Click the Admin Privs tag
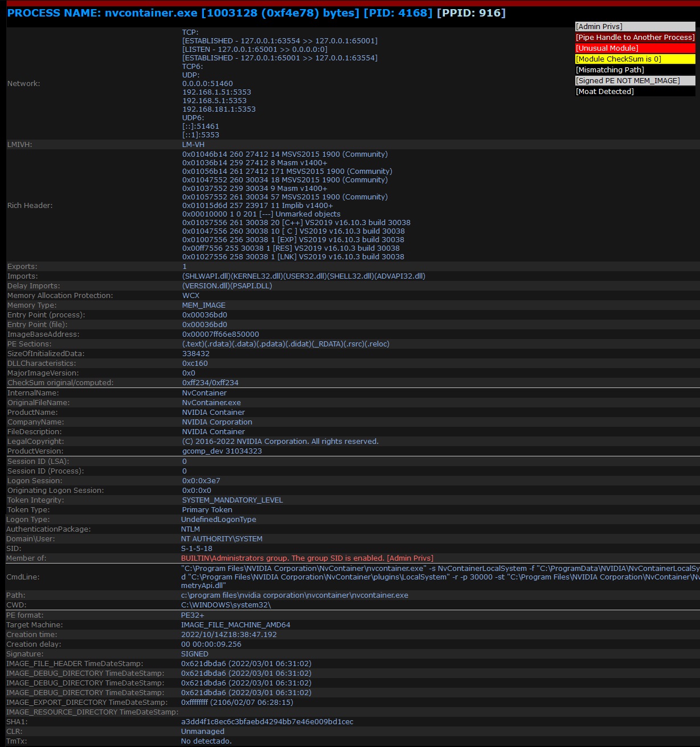 pos(635,27)
